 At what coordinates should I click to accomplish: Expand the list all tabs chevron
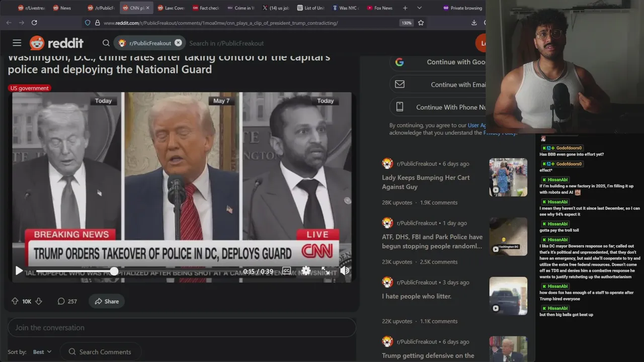419,8
